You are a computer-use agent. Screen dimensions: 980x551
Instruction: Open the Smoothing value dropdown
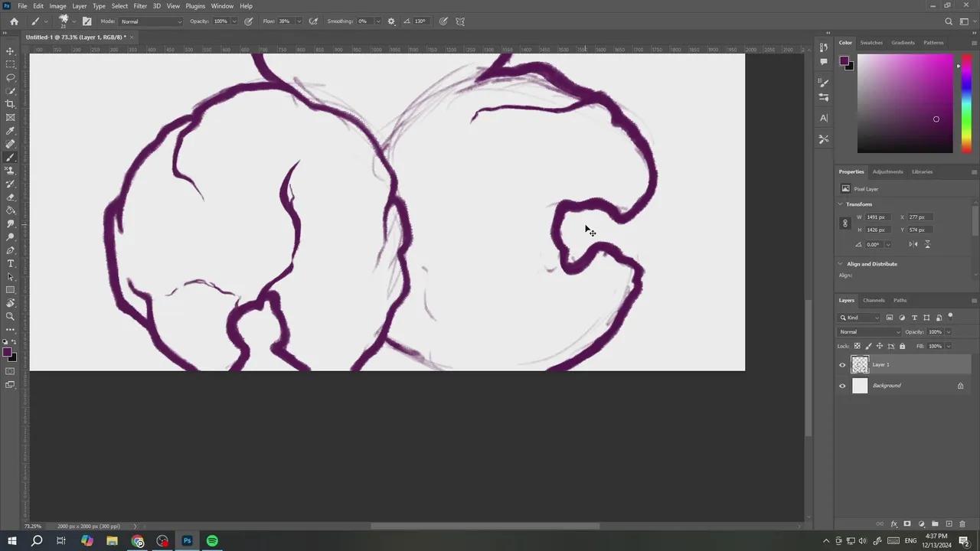coord(377,21)
